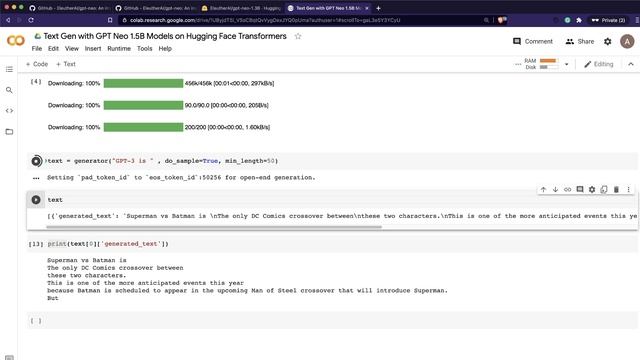The height and width of the screenshot is (360, 640).
Task: Open the Edit menu
Action: (53, 49)
